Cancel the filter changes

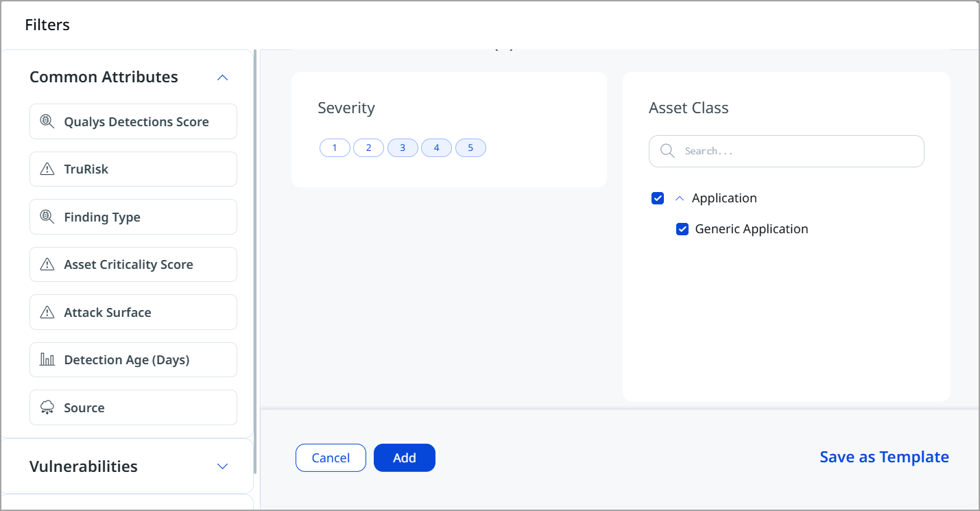(331, 457)
